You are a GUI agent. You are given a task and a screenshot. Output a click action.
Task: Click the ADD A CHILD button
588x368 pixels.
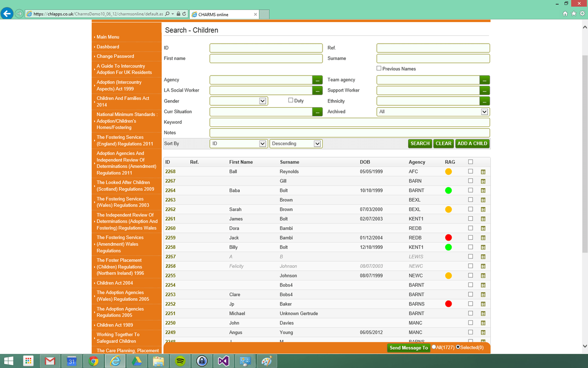point(472,144)
